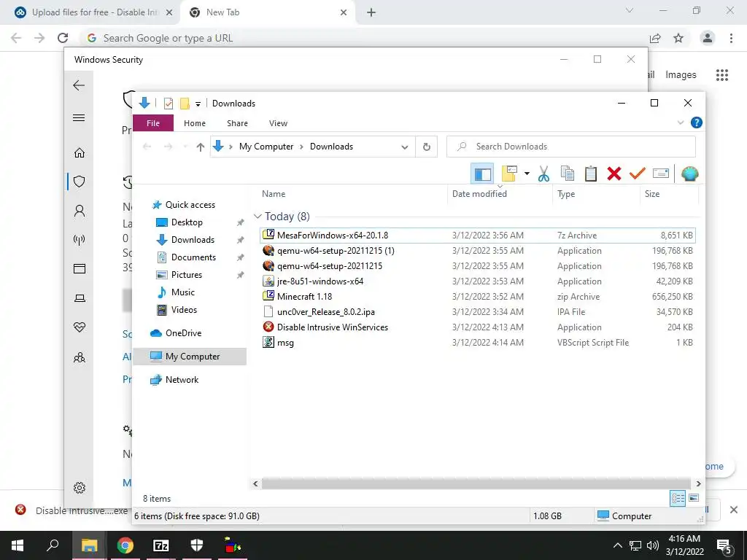
Task: Toggle the navigation pane layout icon
Action: 482,174
